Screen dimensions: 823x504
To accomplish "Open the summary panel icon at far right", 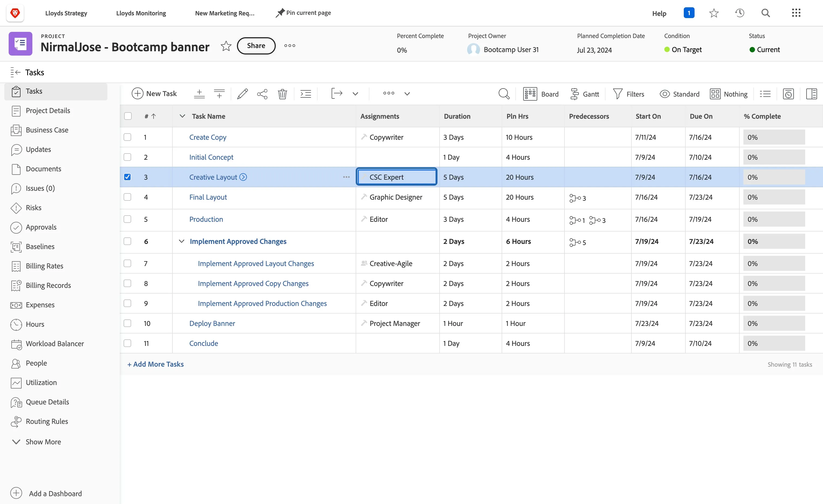I will (x=811, y=94).
